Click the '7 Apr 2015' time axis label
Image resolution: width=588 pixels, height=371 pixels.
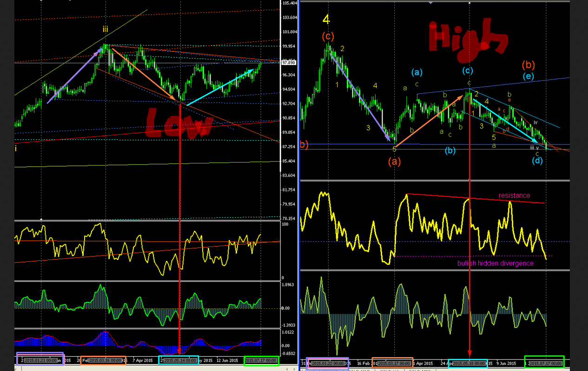click(142, 360)
